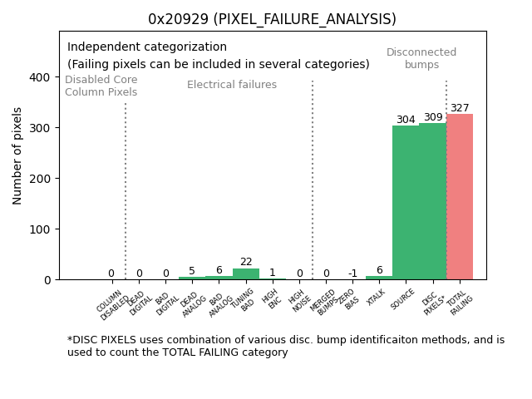Click the "Electrical failures" group label

[232, 85]
